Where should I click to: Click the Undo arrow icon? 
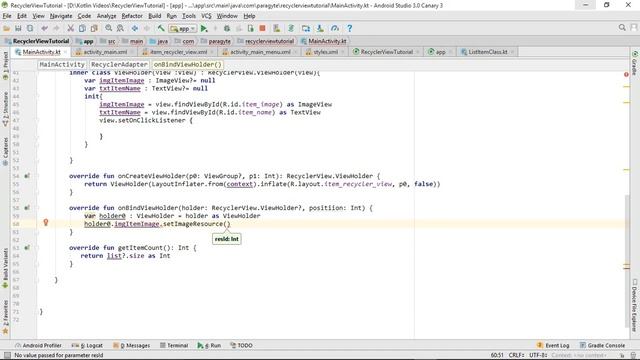(44, 28)
